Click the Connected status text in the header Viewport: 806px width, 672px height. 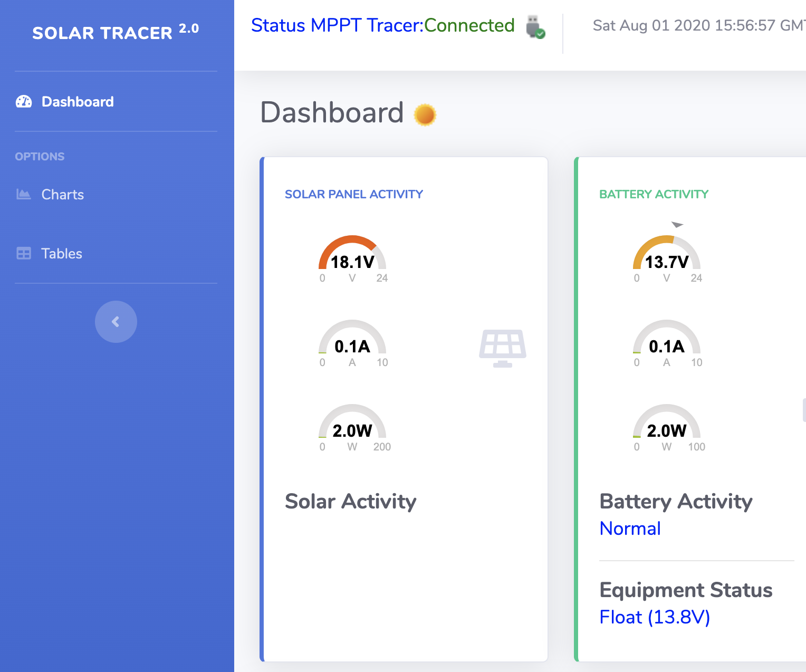pos(469,25)
